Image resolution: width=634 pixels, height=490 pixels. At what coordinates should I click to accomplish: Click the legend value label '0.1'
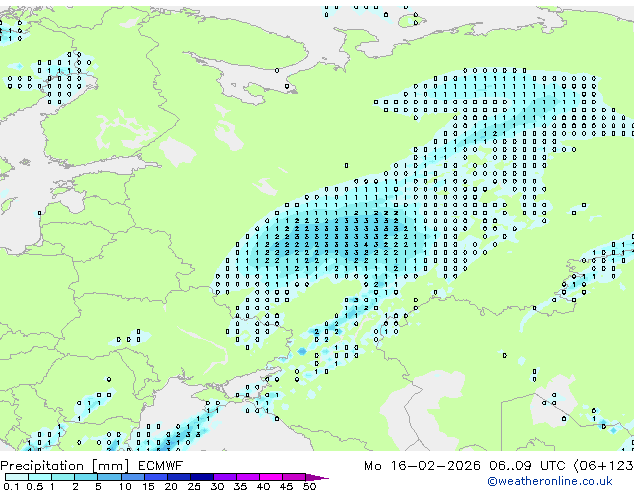click(x=11, y=486)
